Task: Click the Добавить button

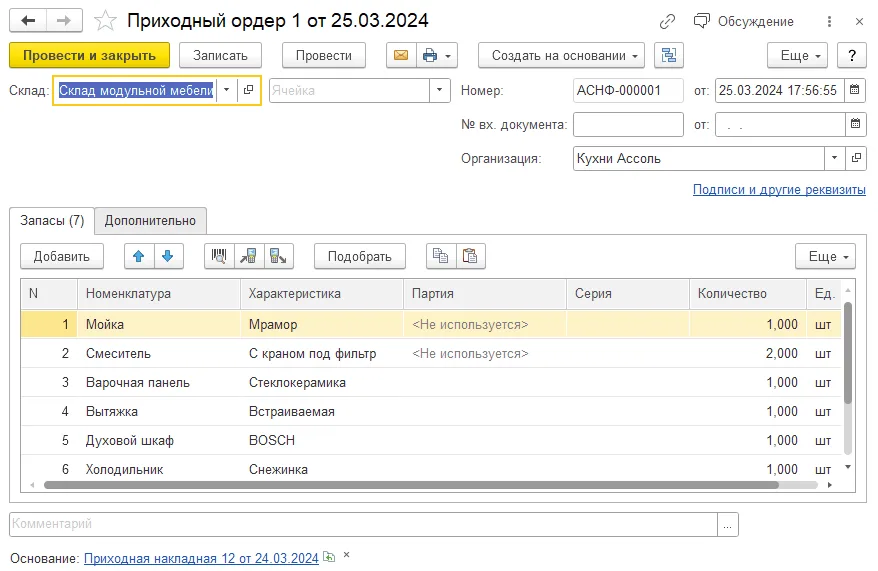Action: point(62,256)
